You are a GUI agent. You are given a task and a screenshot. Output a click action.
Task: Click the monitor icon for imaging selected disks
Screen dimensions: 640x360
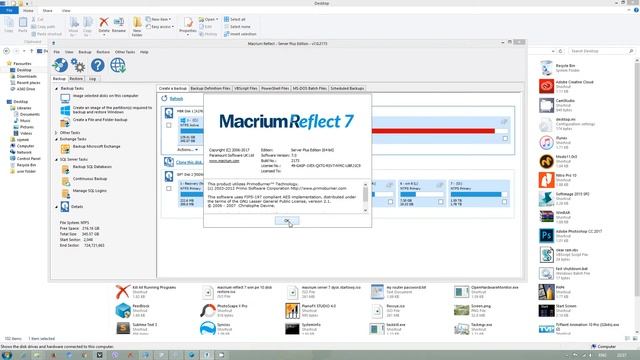pos(65,98)
